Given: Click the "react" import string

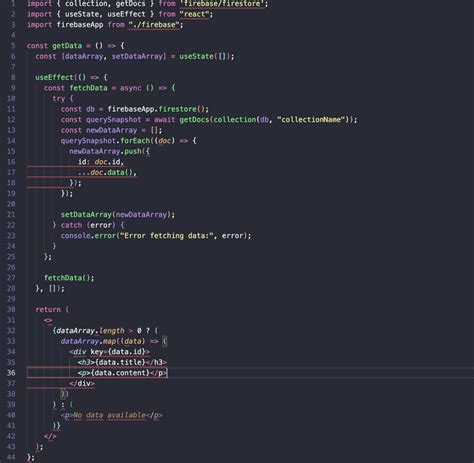Looking at the screenshot, I should (x=194, y=14).
